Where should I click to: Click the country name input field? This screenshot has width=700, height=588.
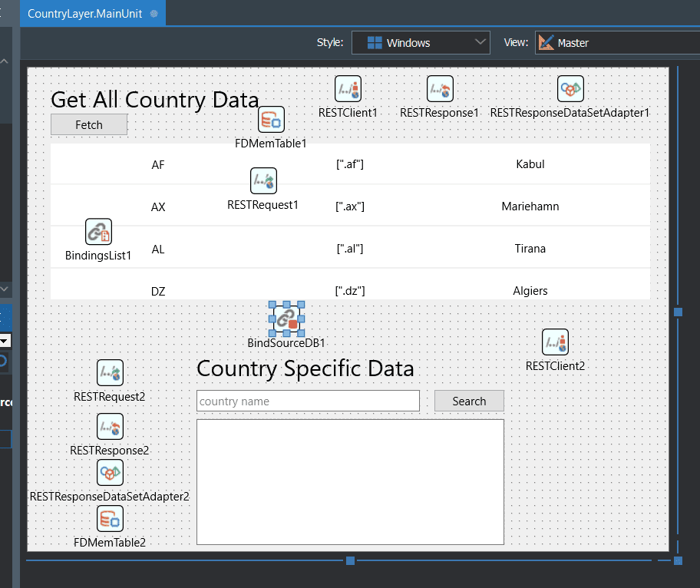[x=308, y=401]
